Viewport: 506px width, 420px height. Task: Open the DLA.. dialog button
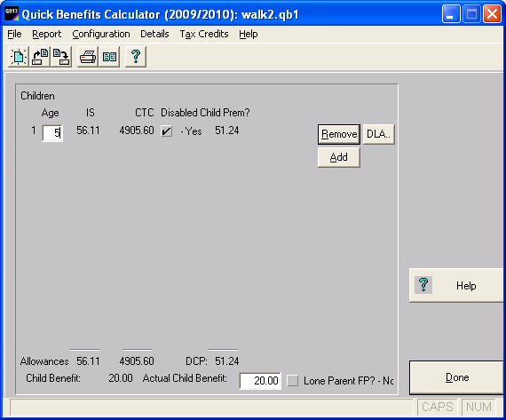[378, 134]
